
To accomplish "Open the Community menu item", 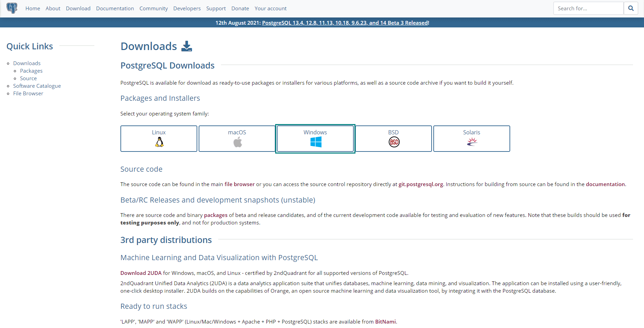I will 154,9.
